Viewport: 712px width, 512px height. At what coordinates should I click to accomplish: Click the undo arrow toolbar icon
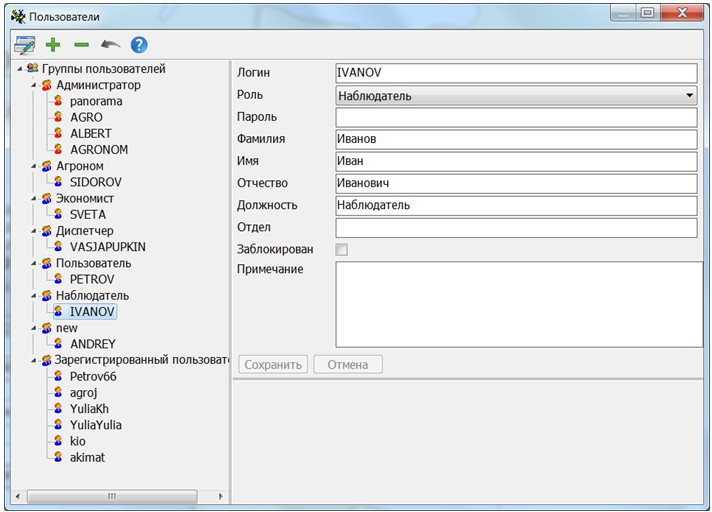(110, 45)
